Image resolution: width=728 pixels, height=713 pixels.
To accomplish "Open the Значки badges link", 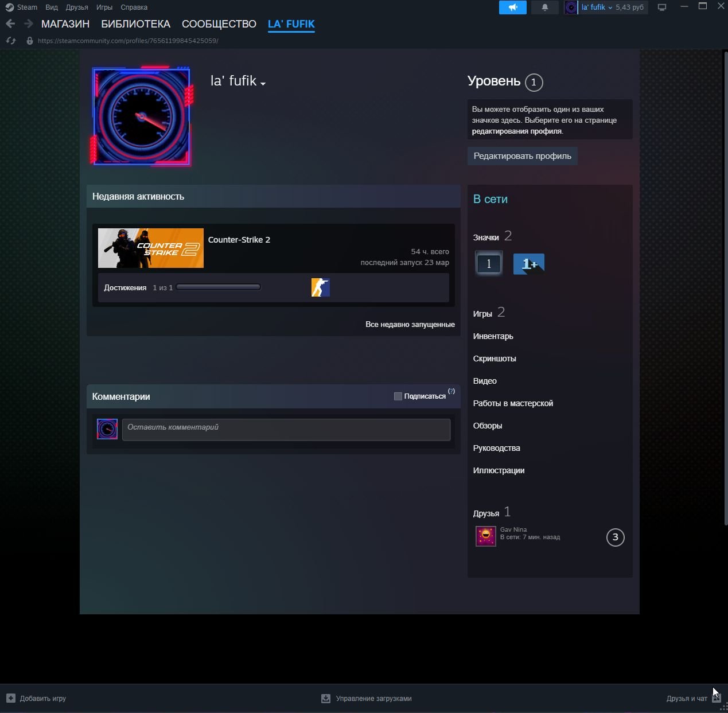I will tap(486, 237).
